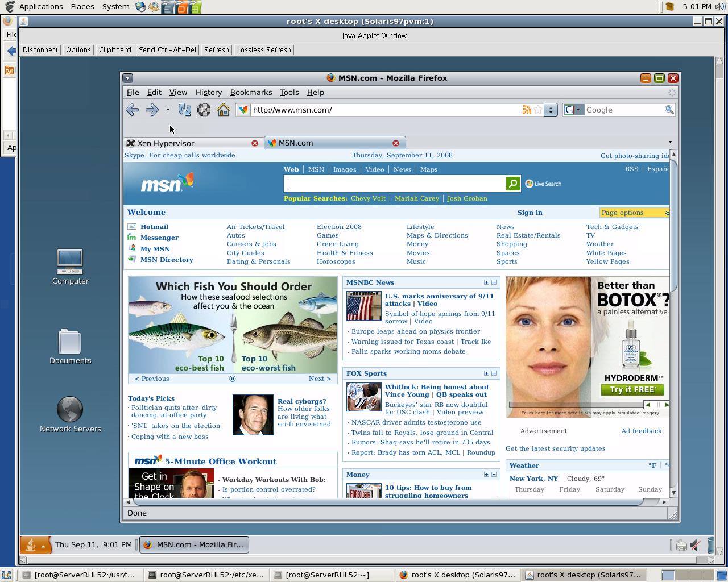Click the ad carousel slider track
The width and height of the screenshot is (728, 582).
coord(576,405)
